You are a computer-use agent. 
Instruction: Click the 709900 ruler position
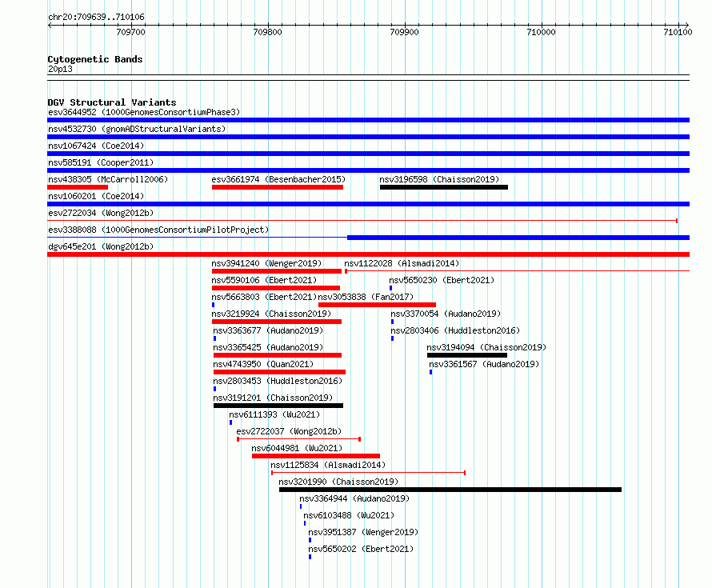404,32
